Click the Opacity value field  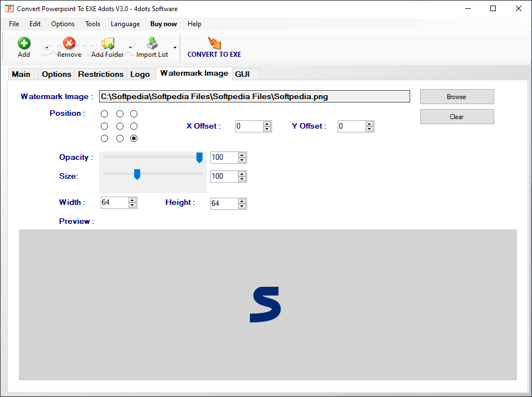pyautogui.click(x=224, y=158)
